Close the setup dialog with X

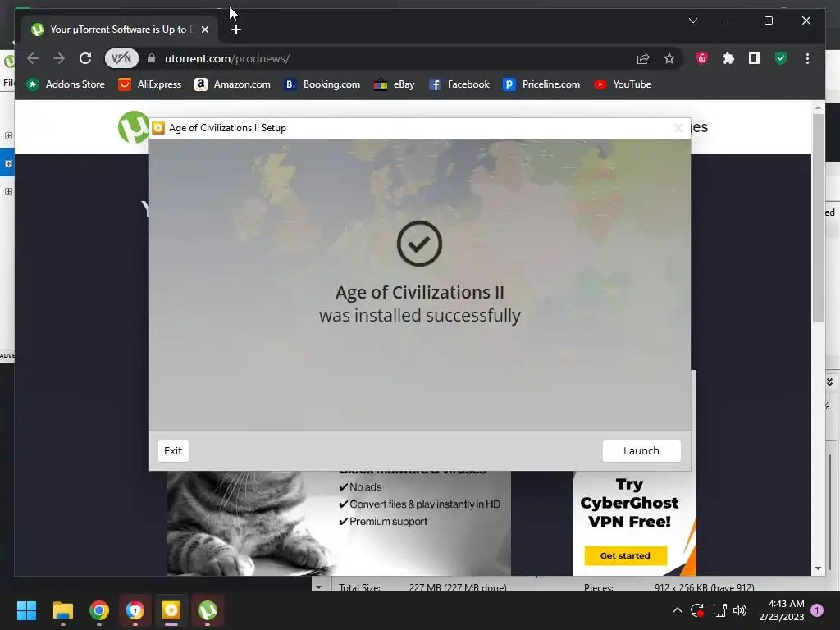coord(678,128)
